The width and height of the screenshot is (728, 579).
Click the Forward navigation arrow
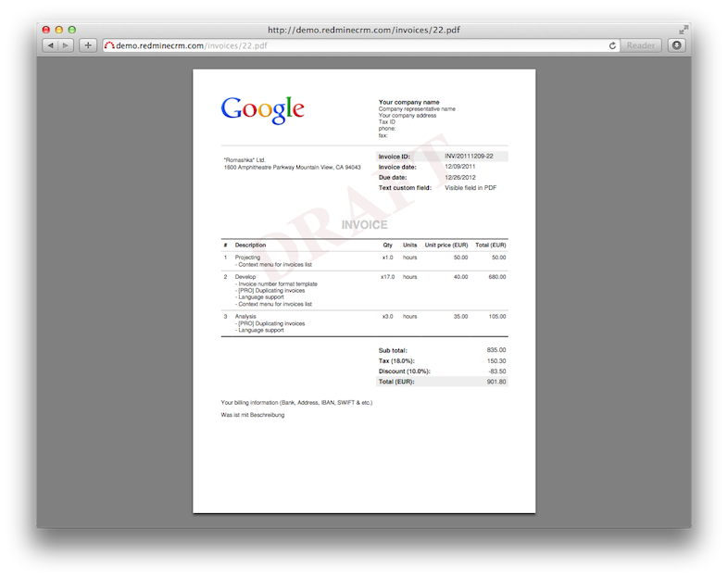pyautogui.click(x=66, y=45)
